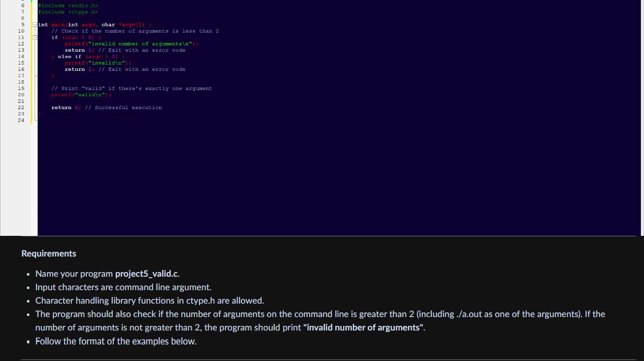Collapse the if block fold on line 11

pos(34,37)
